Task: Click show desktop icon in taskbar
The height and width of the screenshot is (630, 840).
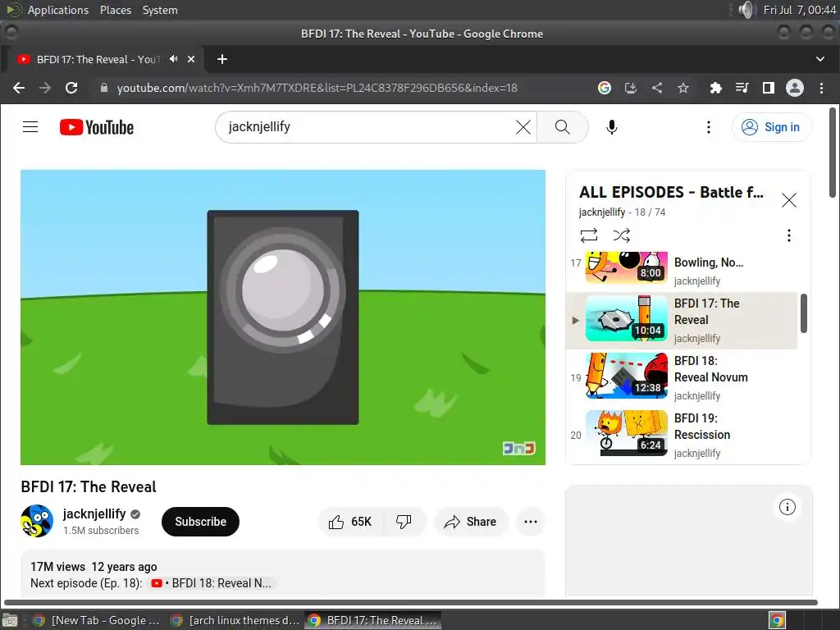Action: click(x=10, y=621)
